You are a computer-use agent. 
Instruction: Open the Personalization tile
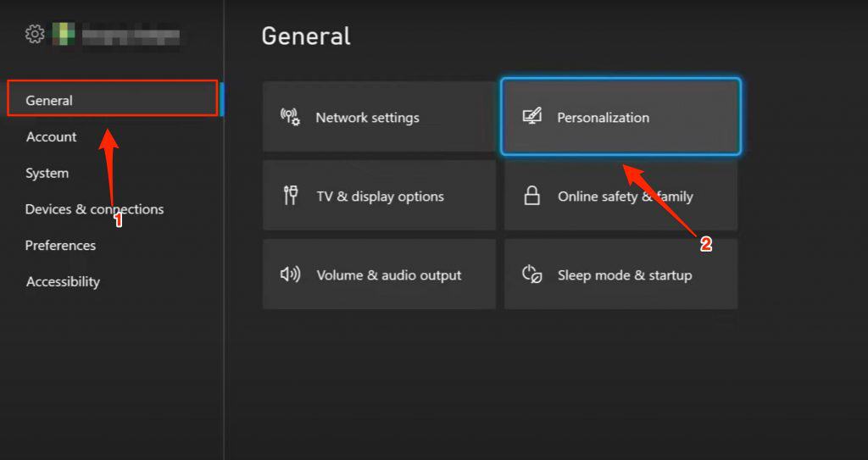[x=620, y=117]
